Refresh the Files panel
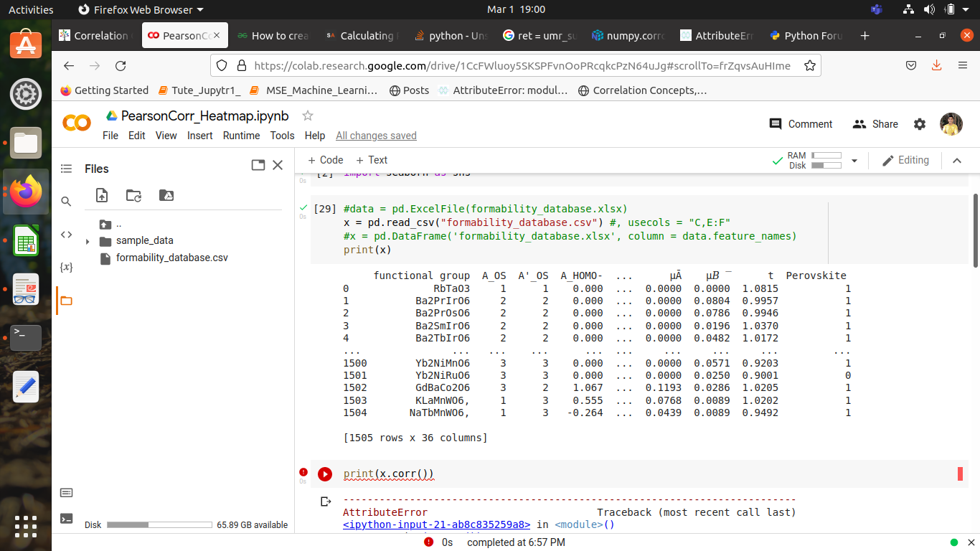The image size is (980, 551). [x=133, y=195]
